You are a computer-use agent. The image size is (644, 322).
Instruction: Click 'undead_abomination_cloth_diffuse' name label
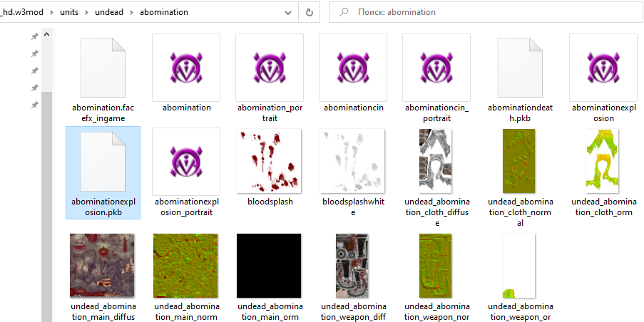(x=436, y=212)
